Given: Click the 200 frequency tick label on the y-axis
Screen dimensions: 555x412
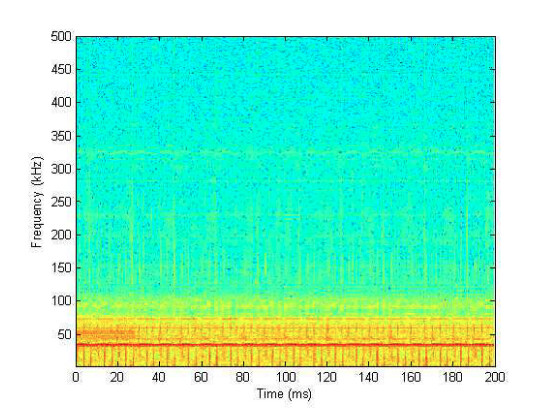Looking at the screenshot, I should point(61,235).
